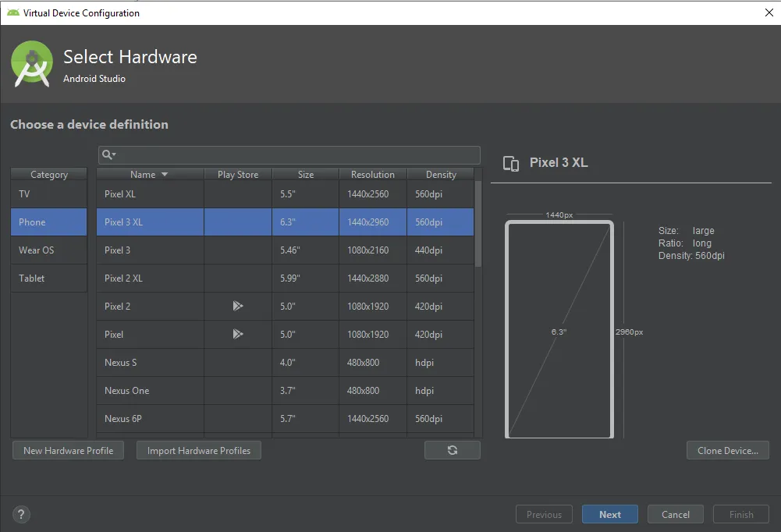Image resolution: width=781 pixels, height=532 pixels.
Task: Select the Pixel 2 XL device row
Action: (285, 278)
